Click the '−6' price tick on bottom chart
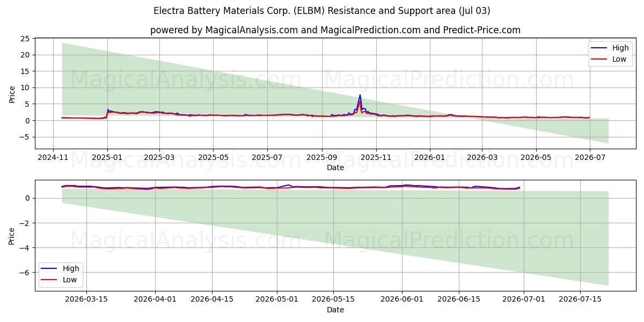The height and width of the screenshot is (322, 644). 25,272
